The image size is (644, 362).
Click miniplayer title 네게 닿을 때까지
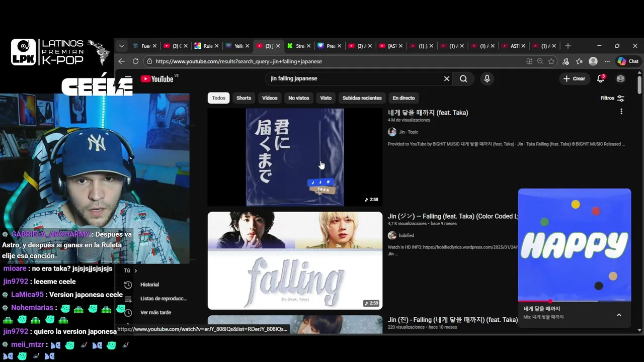pyautogui.click(x=541, y=309)
